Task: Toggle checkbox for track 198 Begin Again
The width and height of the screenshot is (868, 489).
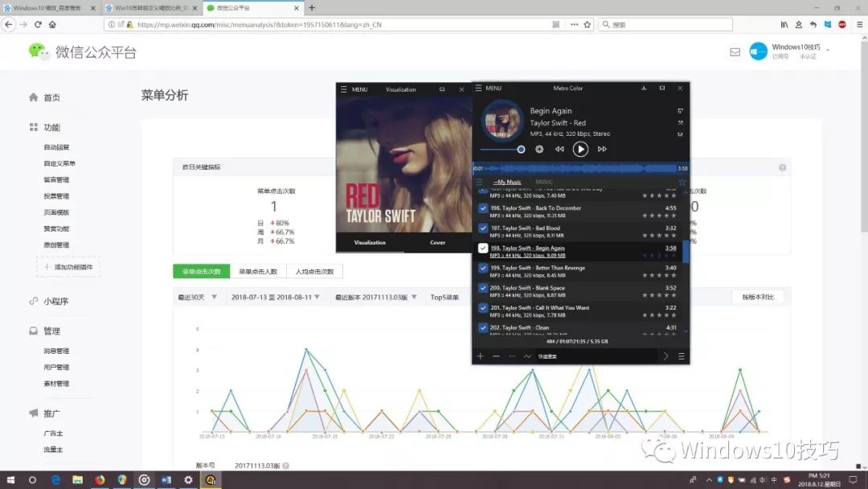Action: point(483,248)
